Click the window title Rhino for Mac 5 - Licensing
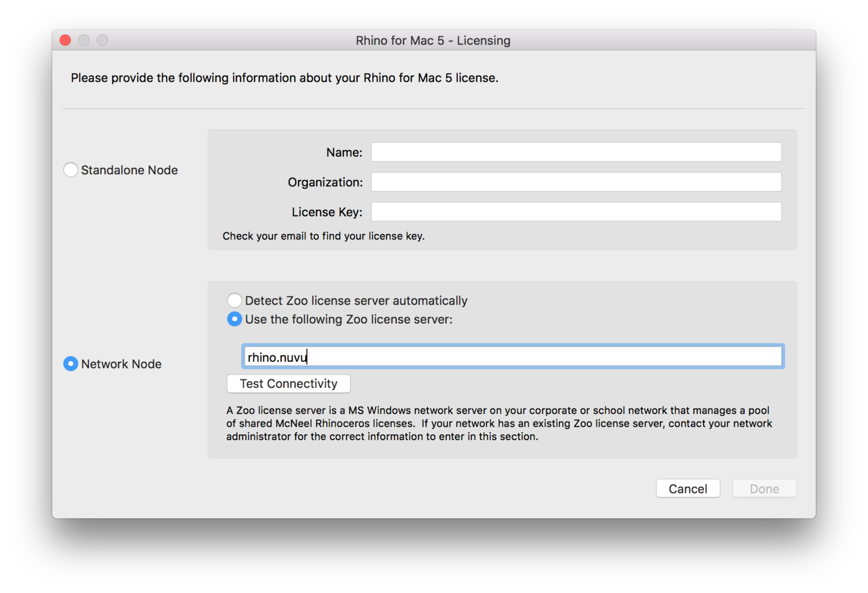This screenshot has width=868, height=593. click(x=433, y=41)
